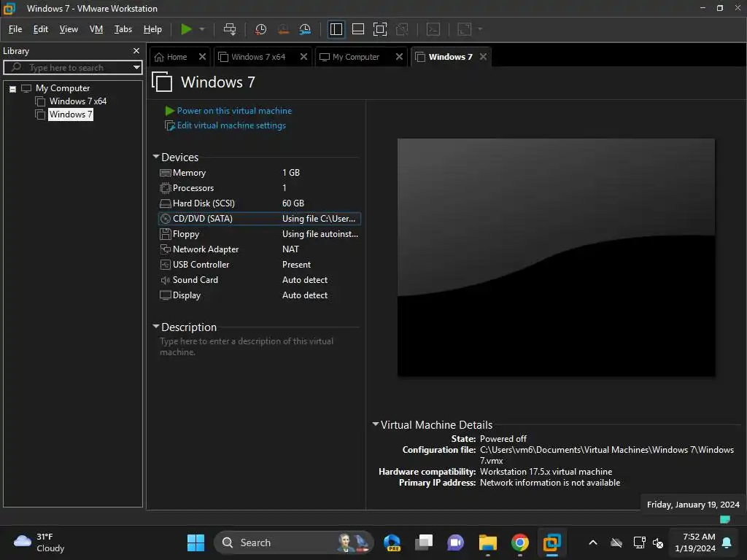Image resolution: width=747 pixels, height=560 pixels.
Task: Click the stretch guest display icon
Action: (x=465, y=29)
